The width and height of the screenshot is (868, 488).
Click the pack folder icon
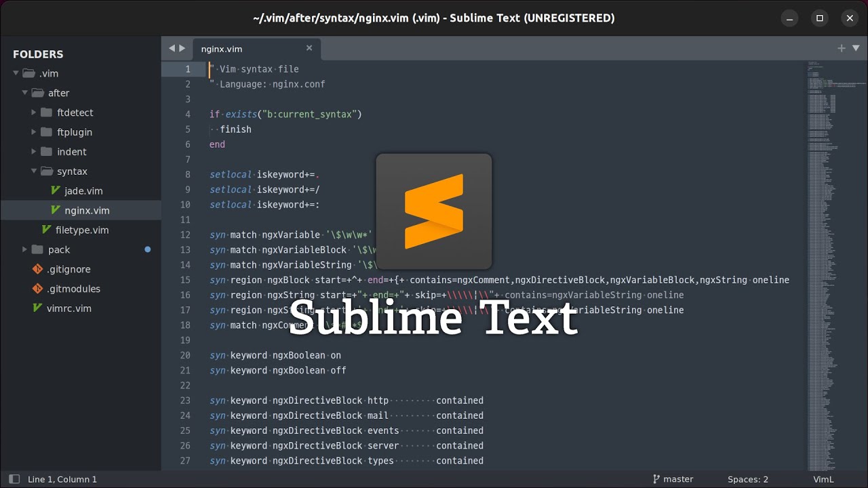37,249
